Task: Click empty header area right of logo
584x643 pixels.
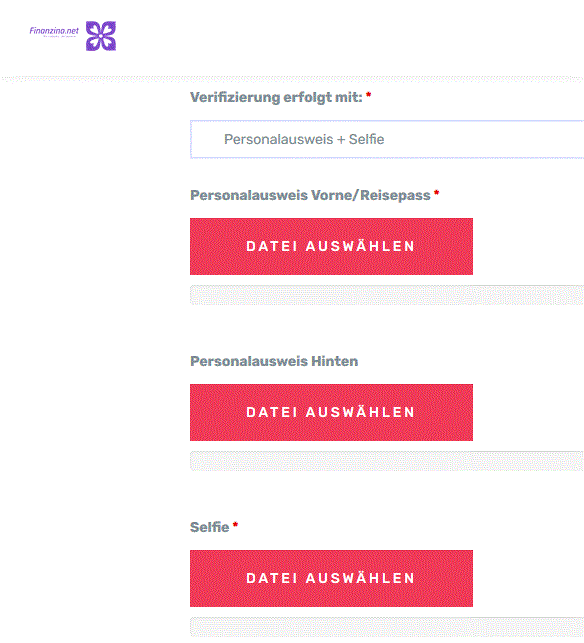Action: pos(349,36)
